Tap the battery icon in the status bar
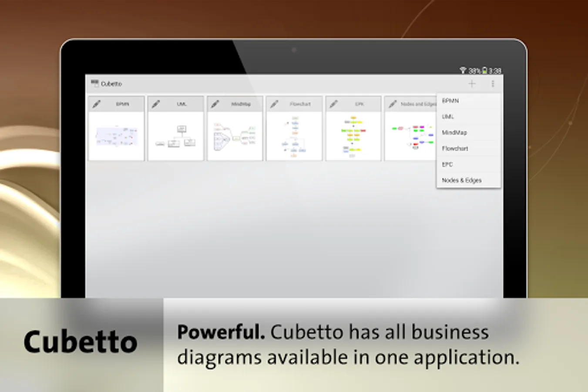Viewport: 588px width, 392px height. pyautogui.click(x=484, y=71)
